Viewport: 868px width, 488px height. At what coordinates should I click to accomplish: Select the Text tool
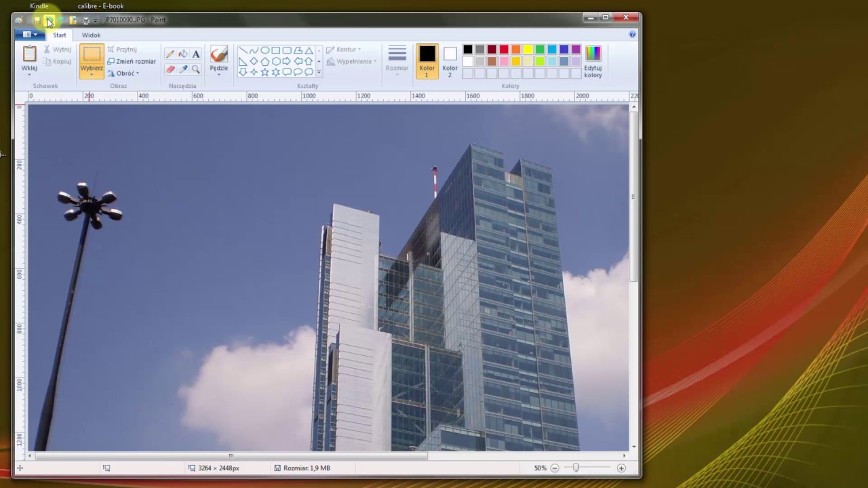(x=196, y=54)
